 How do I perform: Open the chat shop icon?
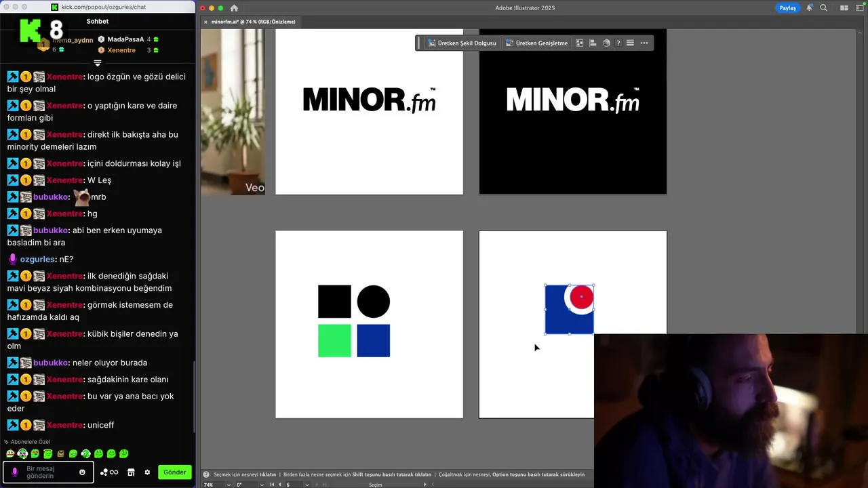click(131, 472)
